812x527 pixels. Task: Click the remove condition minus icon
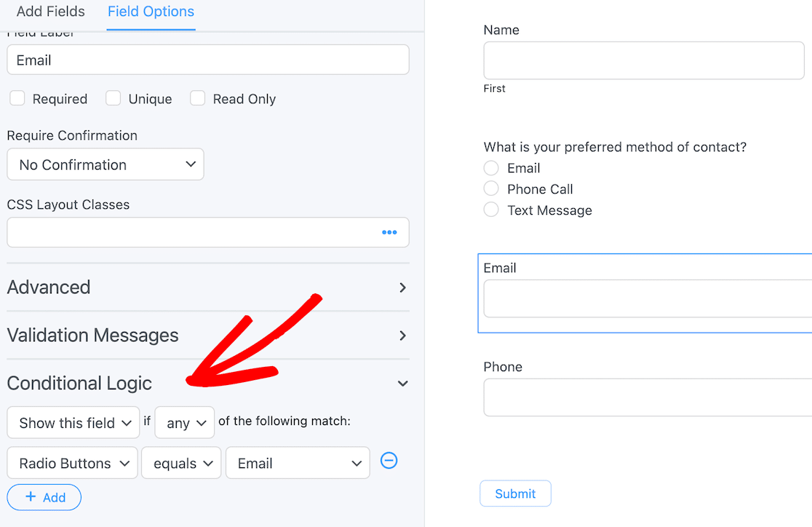click(389, 461)
